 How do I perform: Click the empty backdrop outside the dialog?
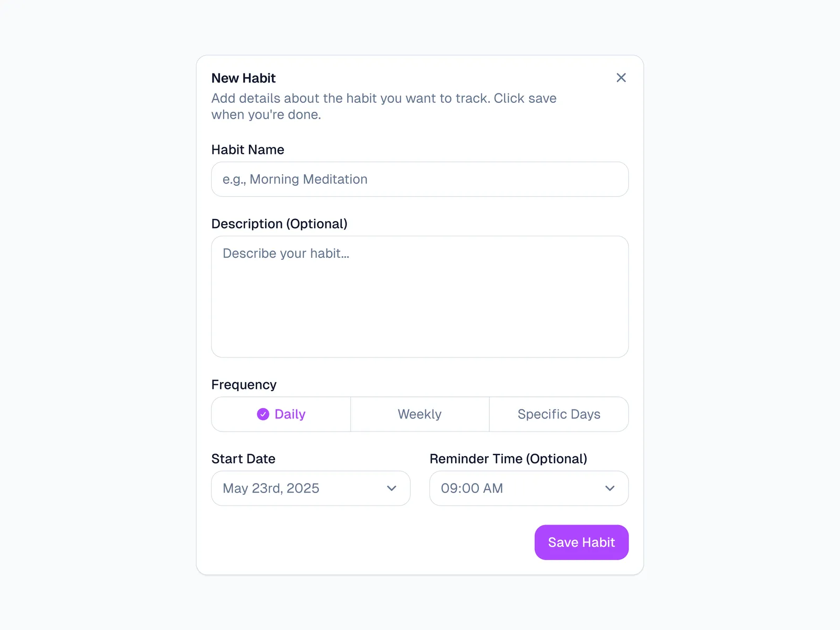(x=94, y=315)
